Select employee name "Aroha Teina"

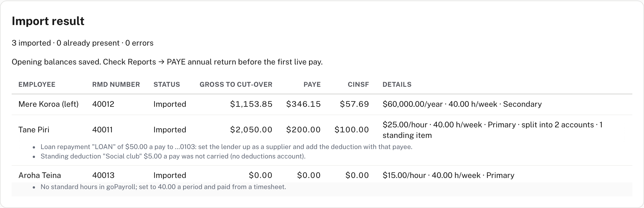tap(40, 175)
